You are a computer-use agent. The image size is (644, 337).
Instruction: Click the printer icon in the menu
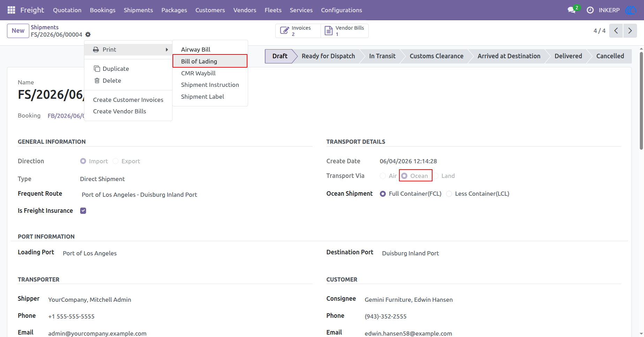(x=96, y=50)
